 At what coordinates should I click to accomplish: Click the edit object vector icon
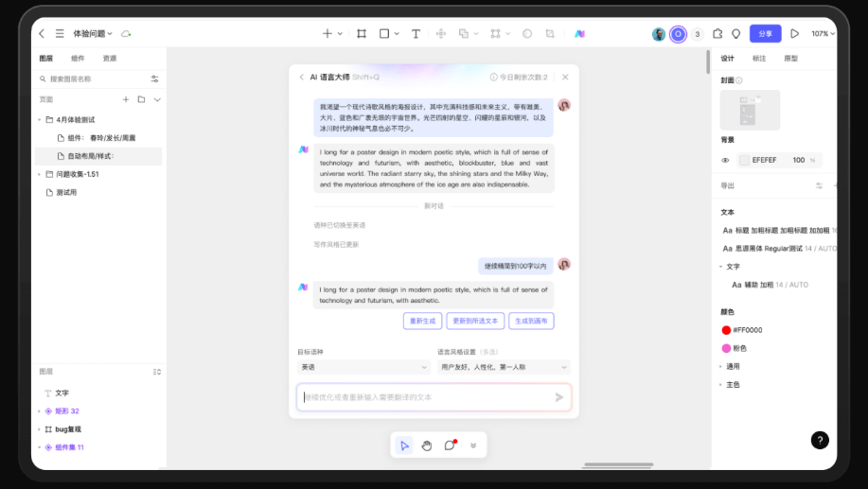(495, 34)
